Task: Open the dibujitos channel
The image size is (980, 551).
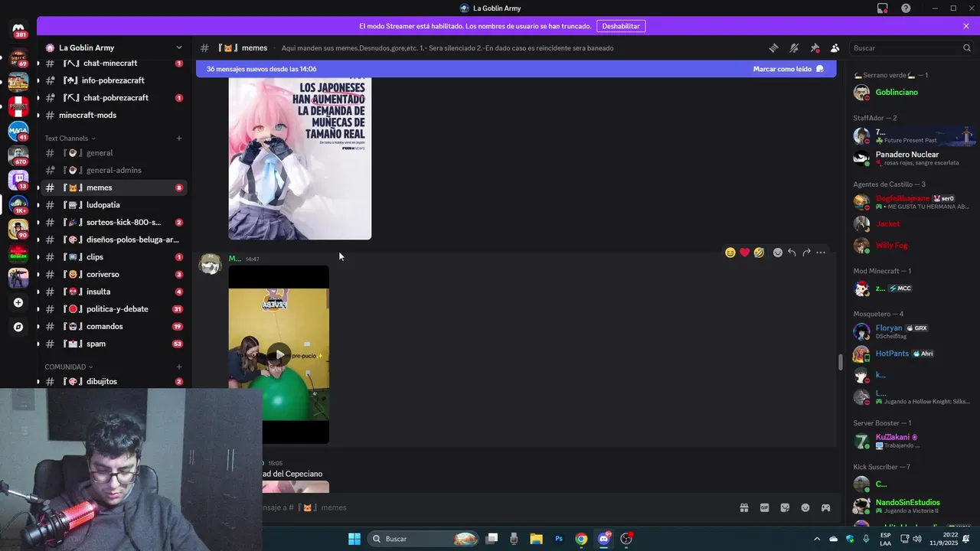Action: (113, 381)
